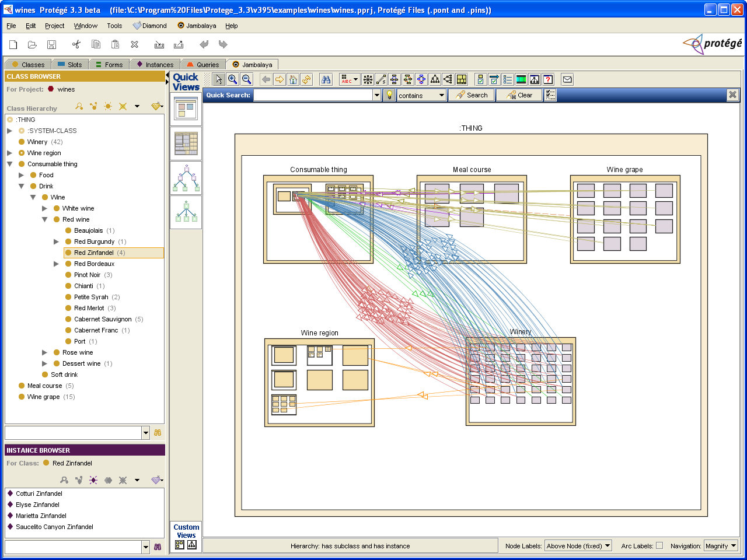
Task: Apply the radial layout icon
Action: pyautogui.click(x=368, y=79)
